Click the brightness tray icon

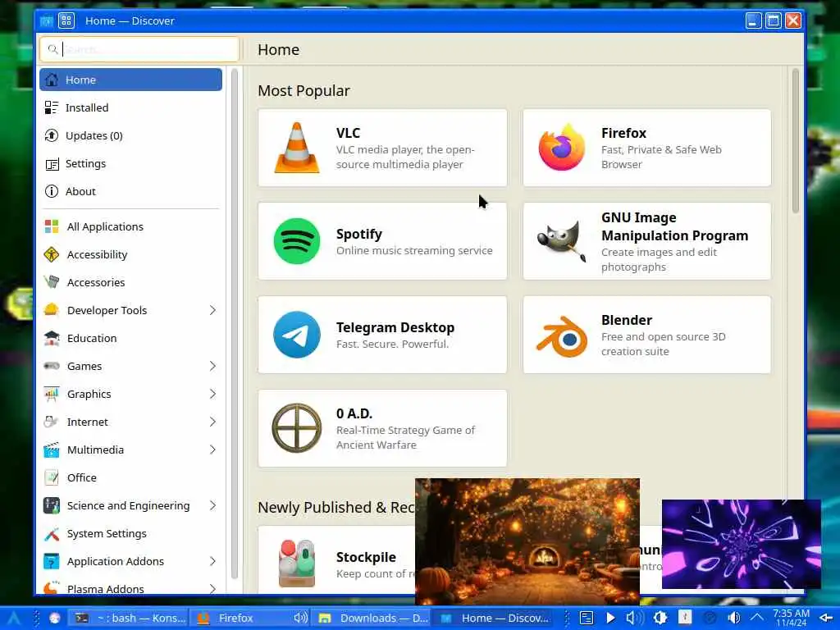coord(660,618)
